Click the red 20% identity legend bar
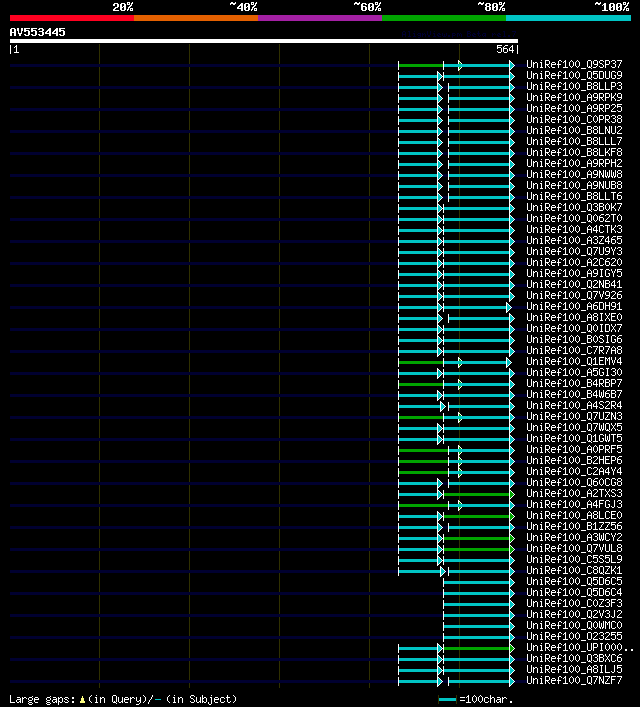The height and width of the screenshot is (707, 640). 72,18
